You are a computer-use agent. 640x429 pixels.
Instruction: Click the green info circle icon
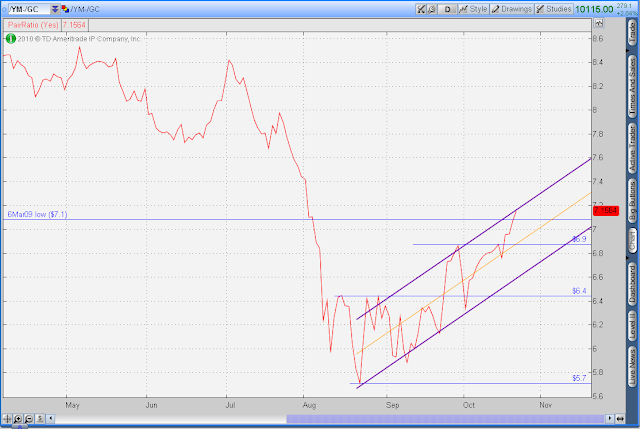pos(11,39)
